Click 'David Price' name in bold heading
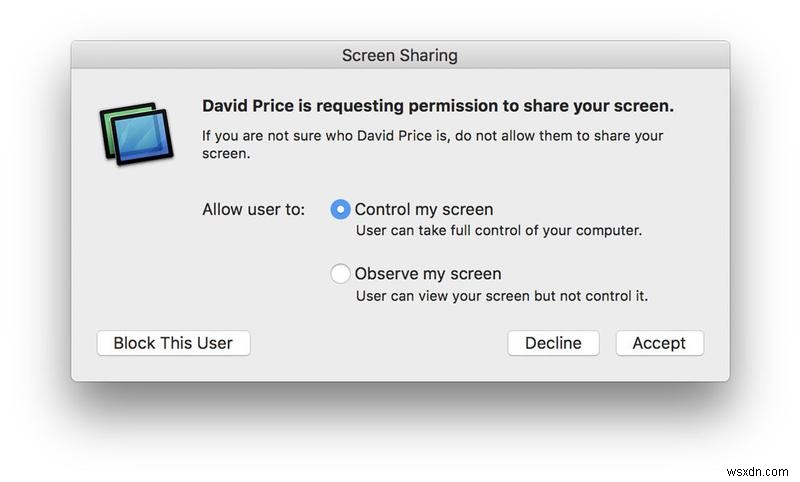 tap(248, 106)
